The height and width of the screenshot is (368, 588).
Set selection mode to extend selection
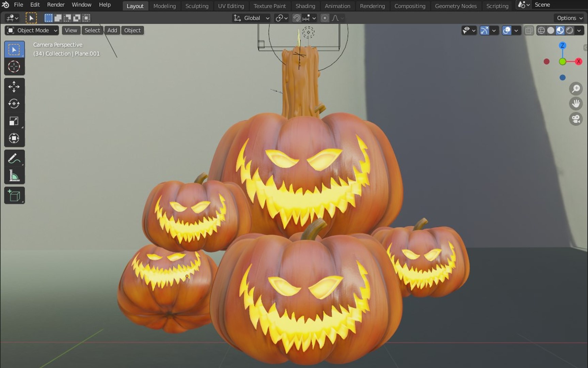point(58,18)
